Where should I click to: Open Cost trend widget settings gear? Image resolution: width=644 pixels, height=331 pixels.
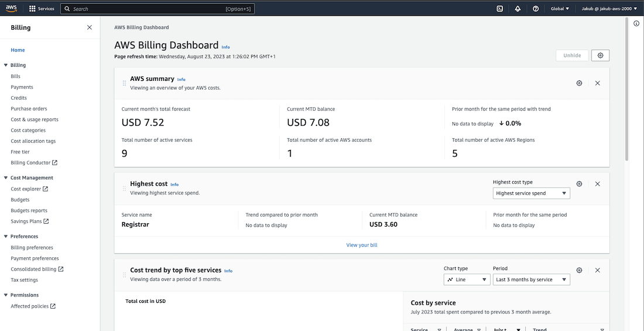coord(579,270)
